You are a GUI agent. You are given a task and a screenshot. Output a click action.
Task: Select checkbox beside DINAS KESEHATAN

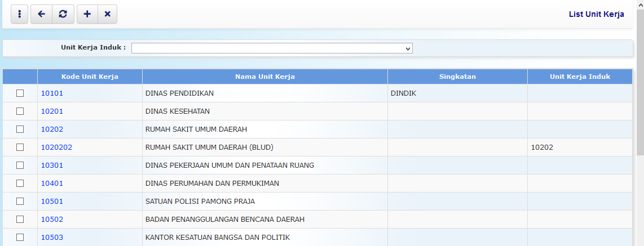(x=20, y=111)
